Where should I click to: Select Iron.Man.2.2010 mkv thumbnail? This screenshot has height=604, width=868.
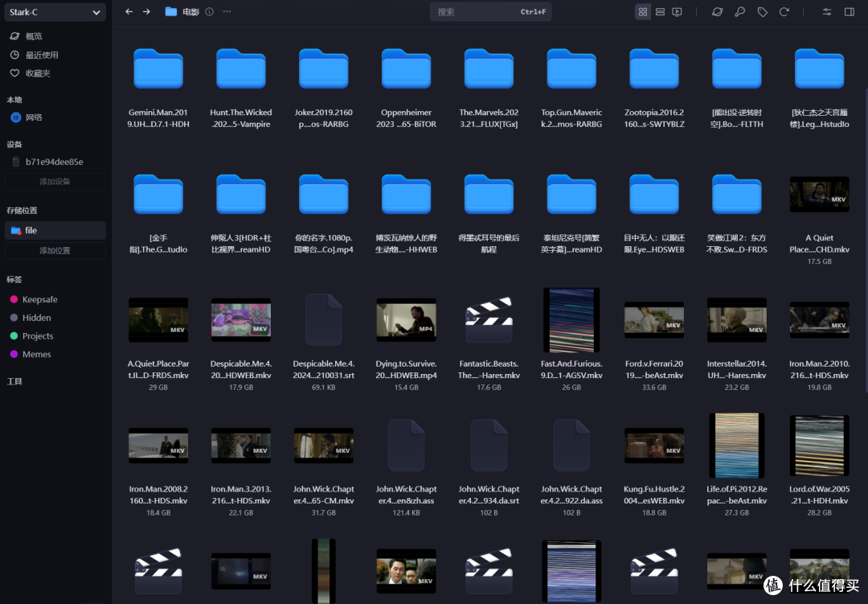pyautogui.click(x=819, y=320)
